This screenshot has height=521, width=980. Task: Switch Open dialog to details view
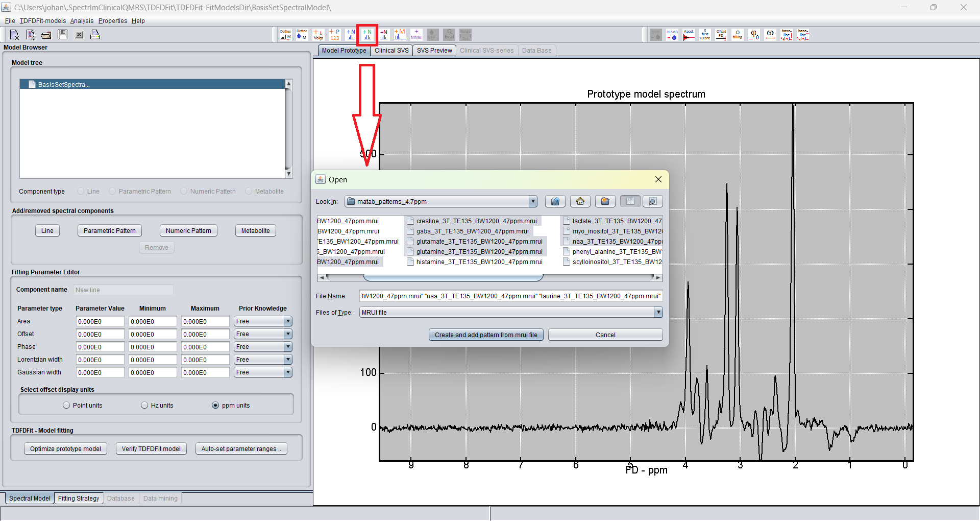point(653,201)
